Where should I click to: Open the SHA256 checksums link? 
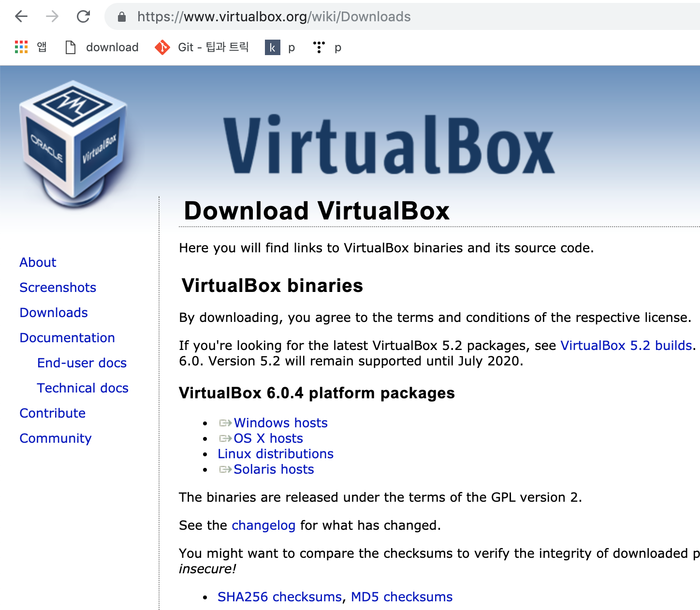point(279,597)
